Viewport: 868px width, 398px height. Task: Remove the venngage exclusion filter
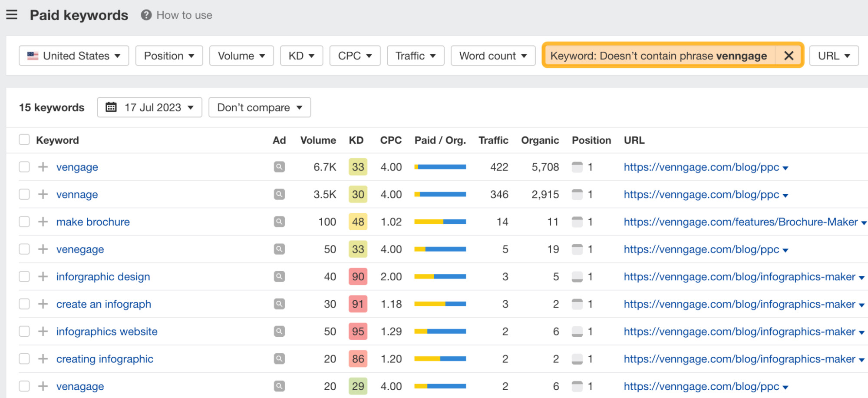pos(789,56)
